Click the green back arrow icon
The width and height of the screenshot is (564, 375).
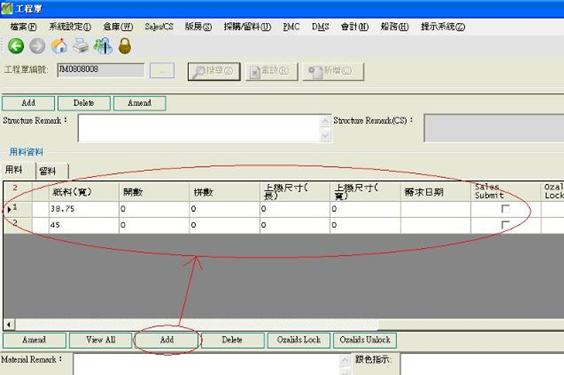[16, 46]
